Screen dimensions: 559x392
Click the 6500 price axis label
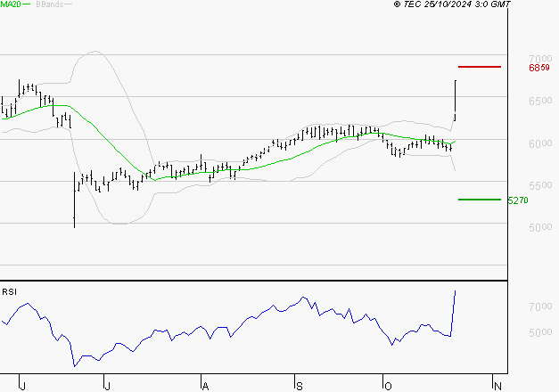[x=540, y=101]
